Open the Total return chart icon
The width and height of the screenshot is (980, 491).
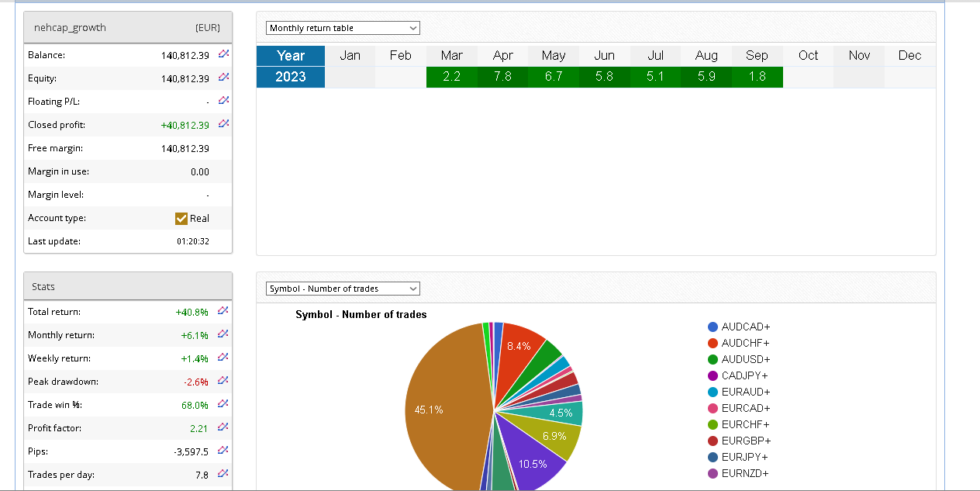(223, 312)
